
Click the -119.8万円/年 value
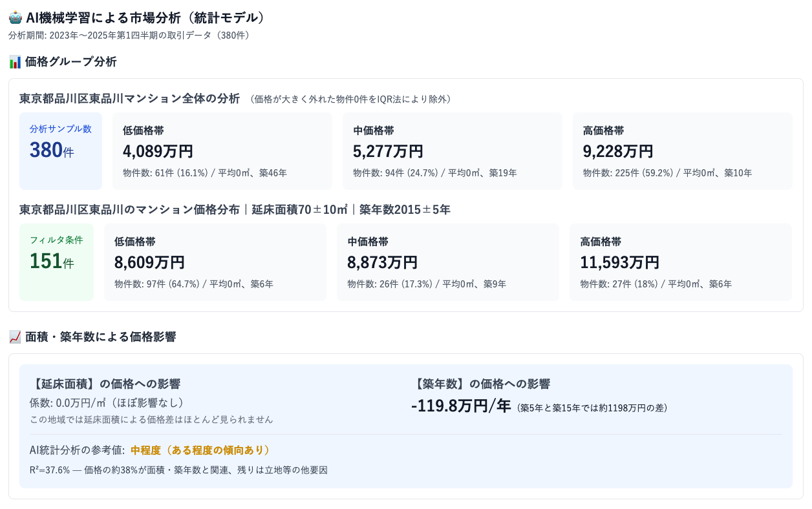tap(461, 406)
